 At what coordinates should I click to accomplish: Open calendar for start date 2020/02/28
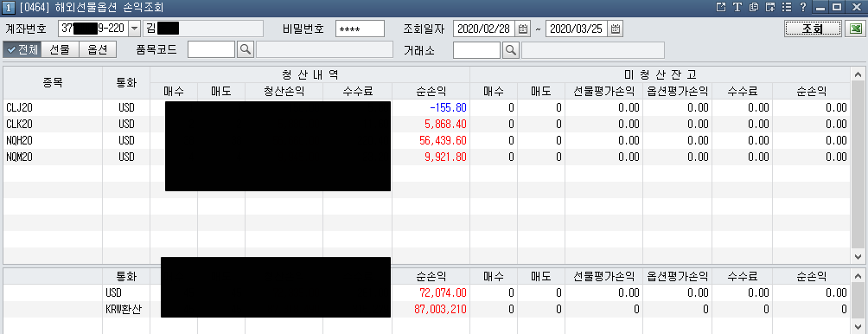click(522, 29)
